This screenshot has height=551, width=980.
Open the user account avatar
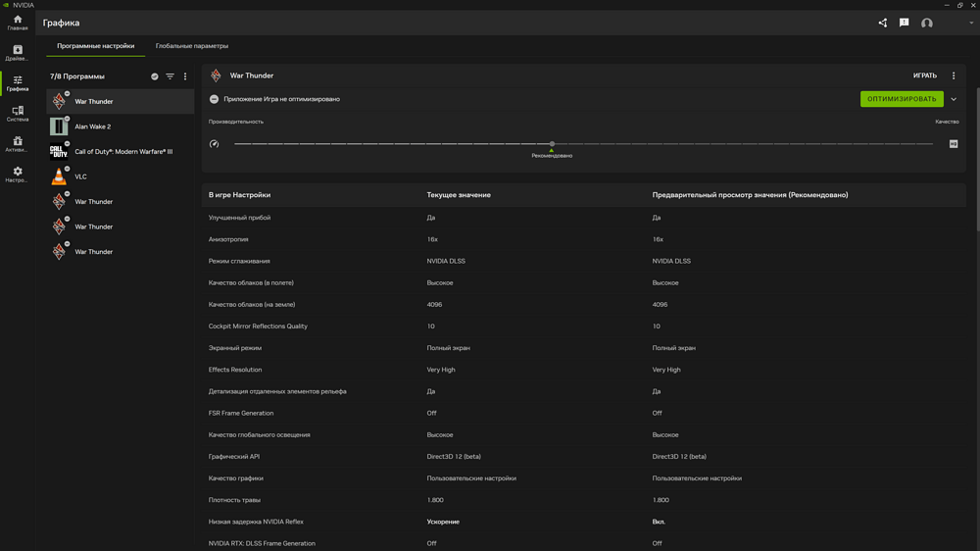(x=927, y=24)
